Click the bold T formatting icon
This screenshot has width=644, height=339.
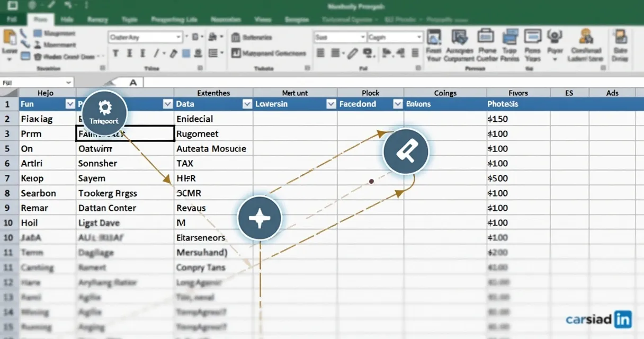point(115,53)
